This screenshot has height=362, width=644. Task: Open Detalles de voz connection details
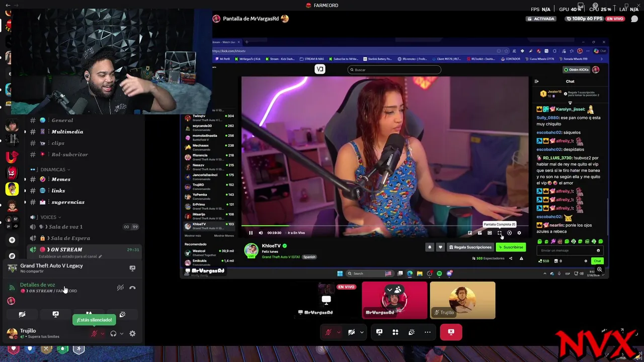pos(37,285)
